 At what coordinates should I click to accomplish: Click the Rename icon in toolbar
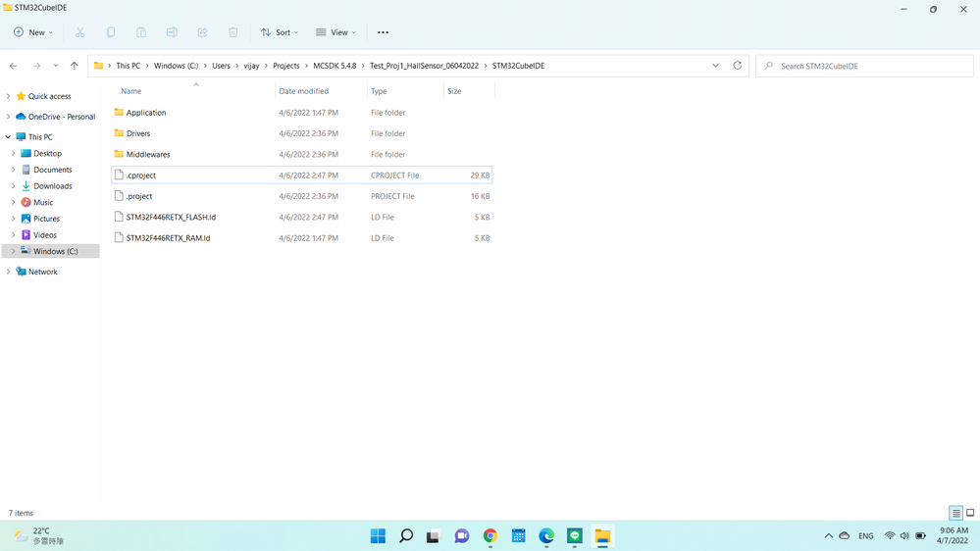pyautogui.click(x=172, y=32)
